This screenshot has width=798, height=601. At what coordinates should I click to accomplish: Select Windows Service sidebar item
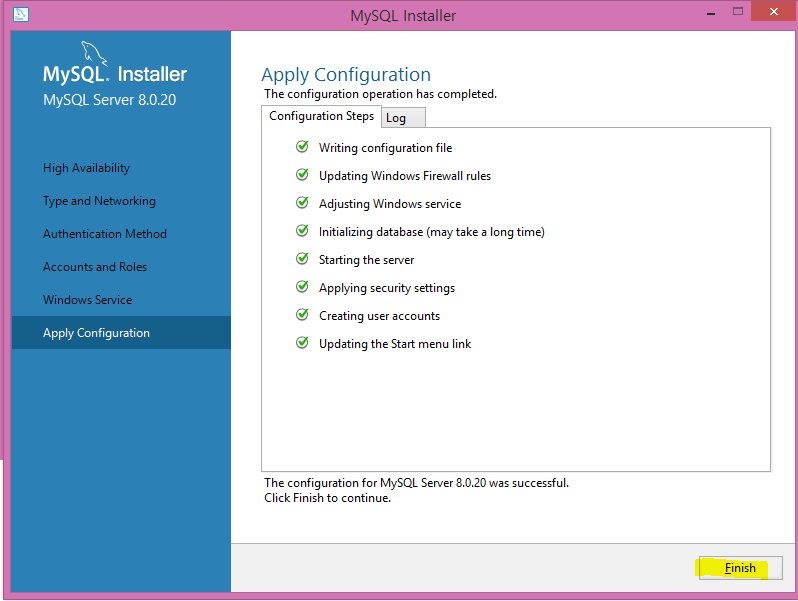point(88,300)
